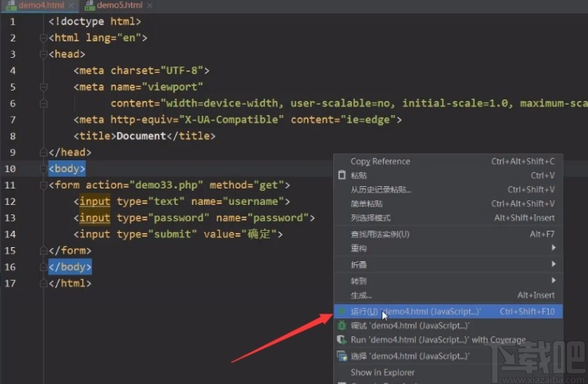
Task: Click line number 14 in the gutter
Action: pyautogui.click(x=10, y=235)
